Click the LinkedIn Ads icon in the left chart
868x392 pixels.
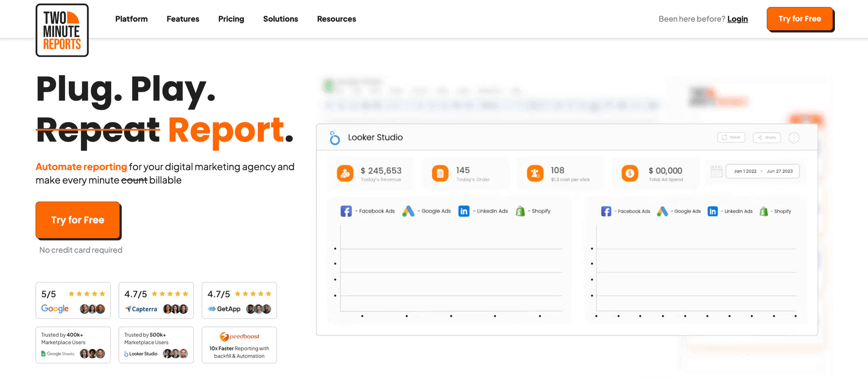click(464, 211)
